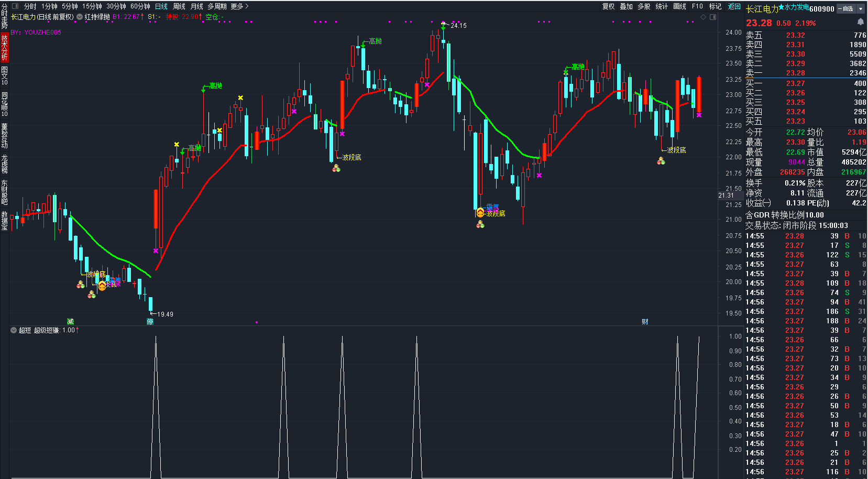Screen dimensions: 868x479
Task: Click the 长江电力(日线,前复权) chart title
Action: click(x=42, y=17)
